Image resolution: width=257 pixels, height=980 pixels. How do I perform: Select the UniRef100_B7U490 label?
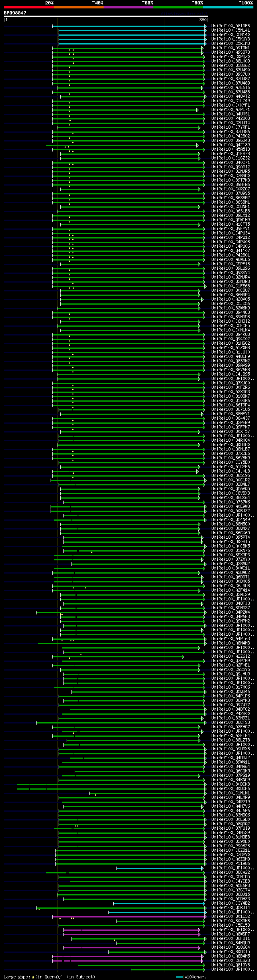(230, 70)
